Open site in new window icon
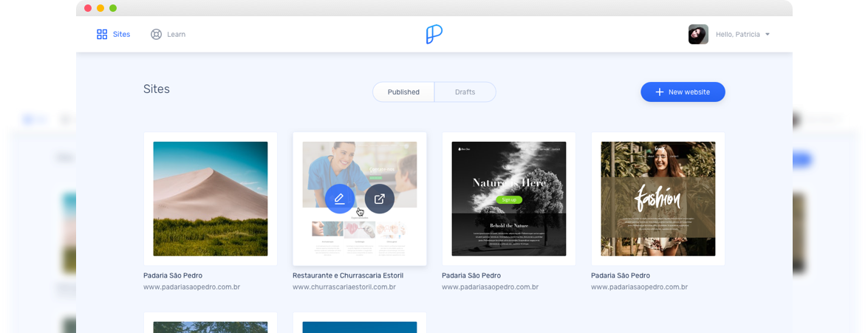Viewport: 868px width, 333px height. click(380, 199)
